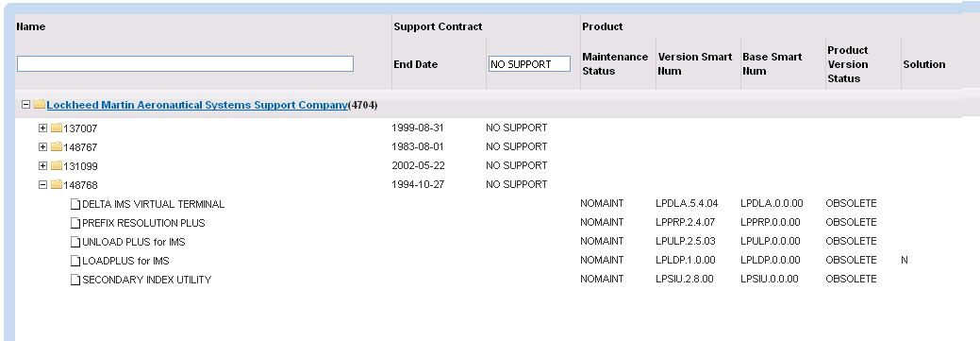Screen dimensions: 980x341
Task: Open Lockheed Martin Aeronautical Systems Support Company link
Action: 196,105
